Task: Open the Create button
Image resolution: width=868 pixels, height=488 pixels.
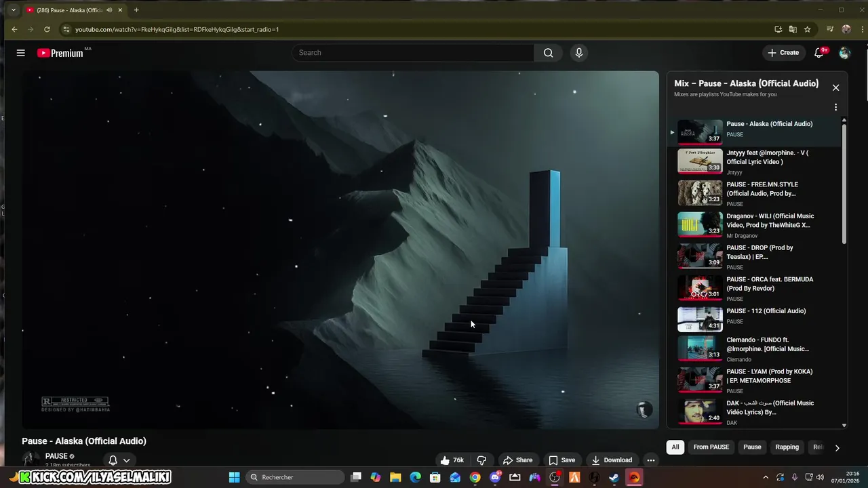Action: (783, 53)
